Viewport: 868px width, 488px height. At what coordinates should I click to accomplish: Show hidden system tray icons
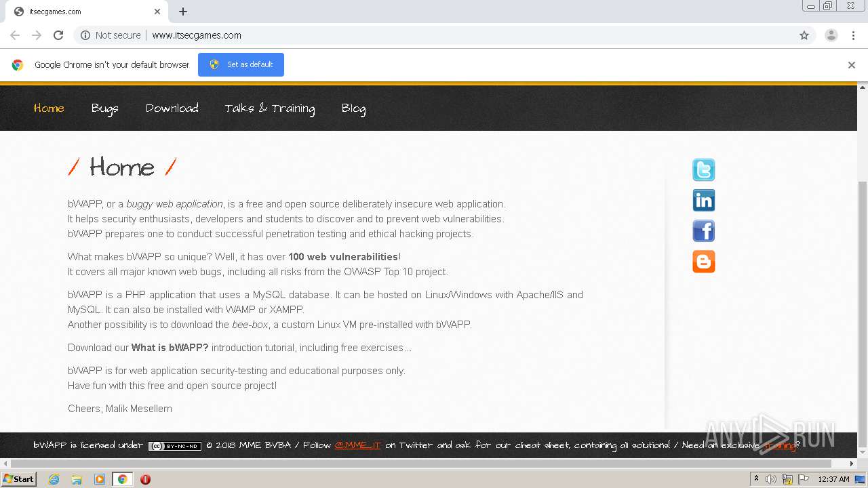coord(756,479)
